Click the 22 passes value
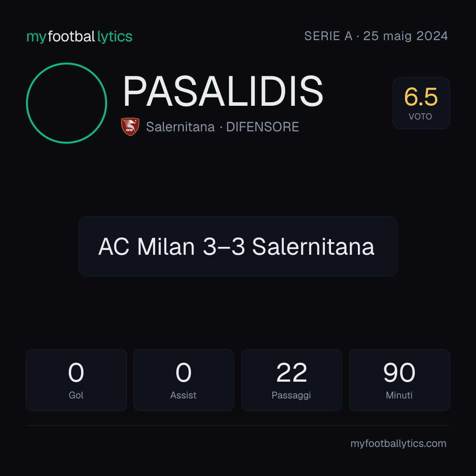The image size is (476, 476). click(291, 372)
